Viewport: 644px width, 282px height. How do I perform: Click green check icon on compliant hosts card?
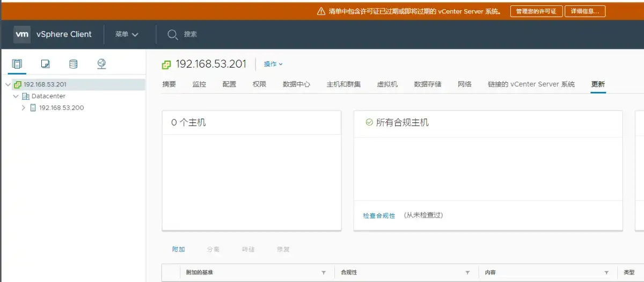pyautogui.click(x=369, y=122)
